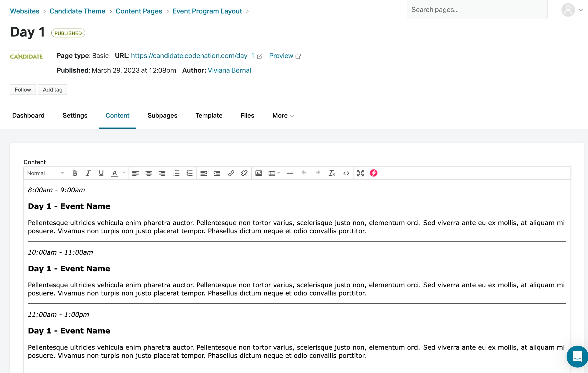Expand the More tab menu
Image resolution: width=588 pixels, height=373 pixels.
coord(283,115)
